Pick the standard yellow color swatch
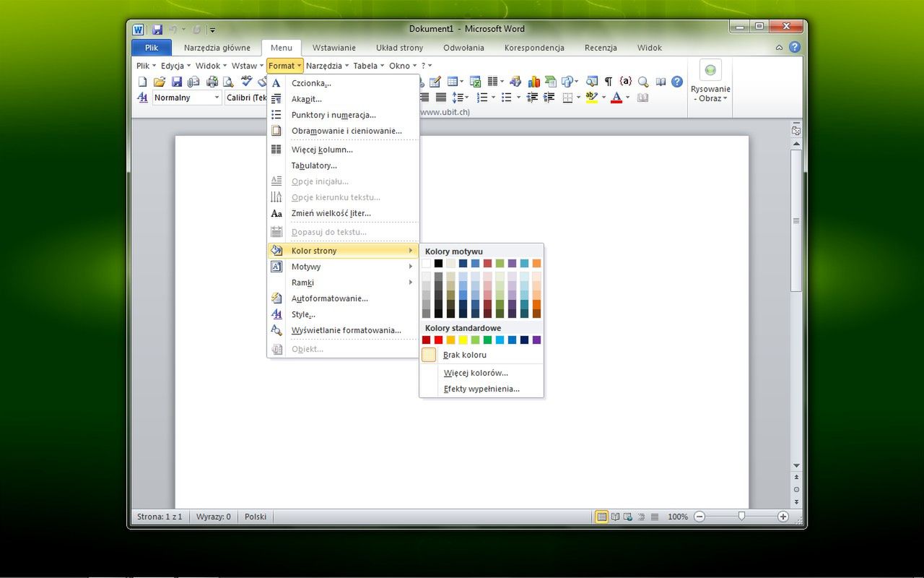The width and height of the screenshot is (924, 578). click(463, 340)
